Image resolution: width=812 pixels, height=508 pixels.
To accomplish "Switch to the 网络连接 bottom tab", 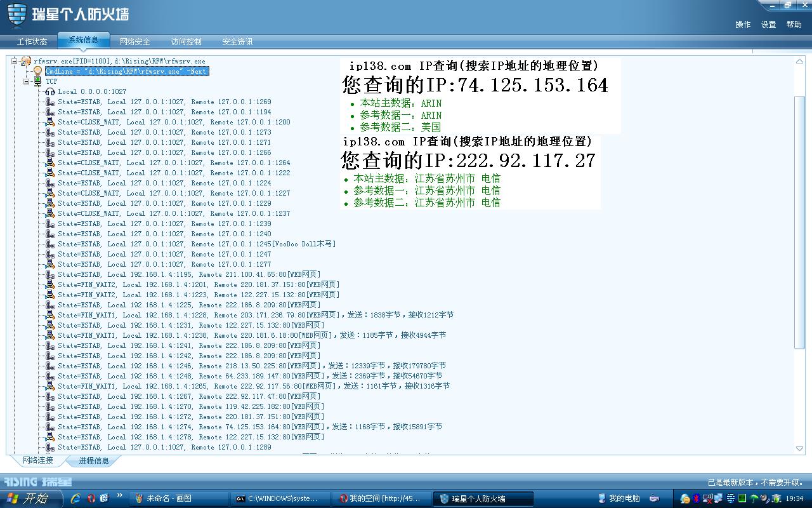I will (x=38, y=460).
